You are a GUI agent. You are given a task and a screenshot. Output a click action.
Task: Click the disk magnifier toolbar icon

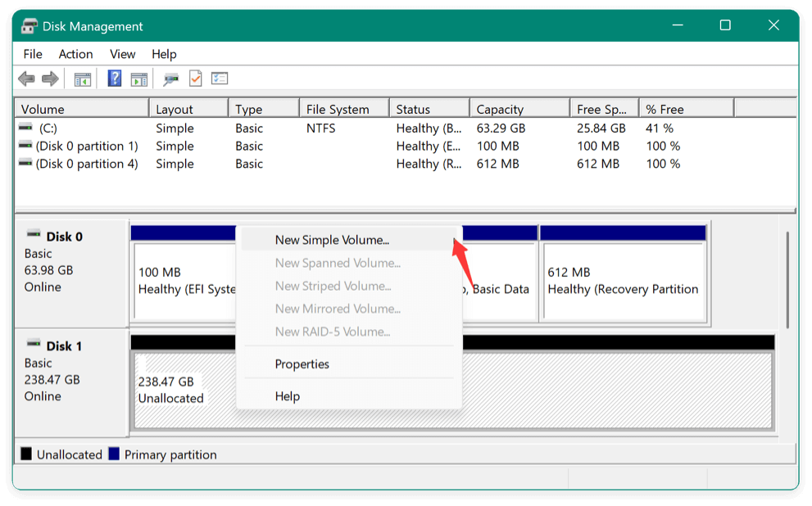point(171,78)
